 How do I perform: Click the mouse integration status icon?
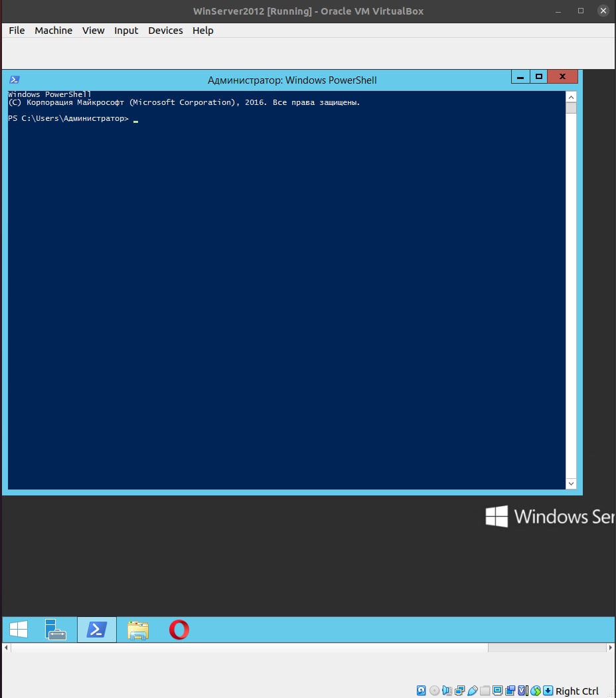536,691
